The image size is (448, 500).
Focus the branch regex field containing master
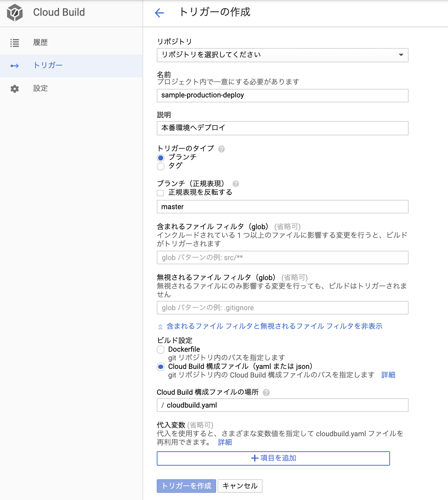(283, 207)
